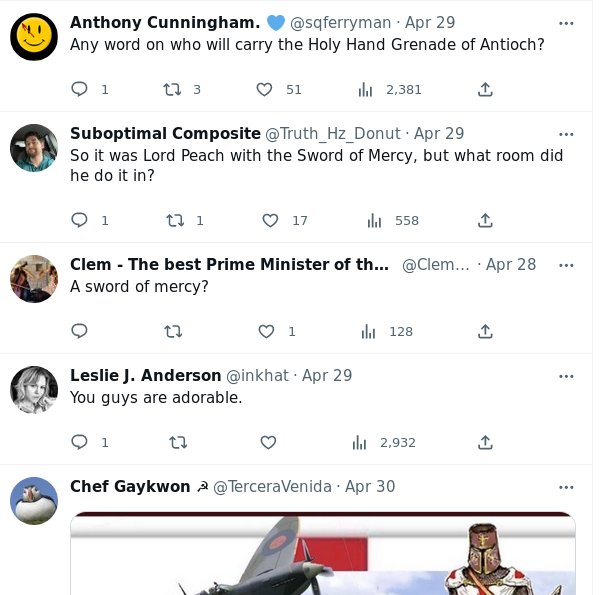Like Leslie J. Anderson's tweet
The width and height of the screenshot is (600, 595).
tap(268, 442)
